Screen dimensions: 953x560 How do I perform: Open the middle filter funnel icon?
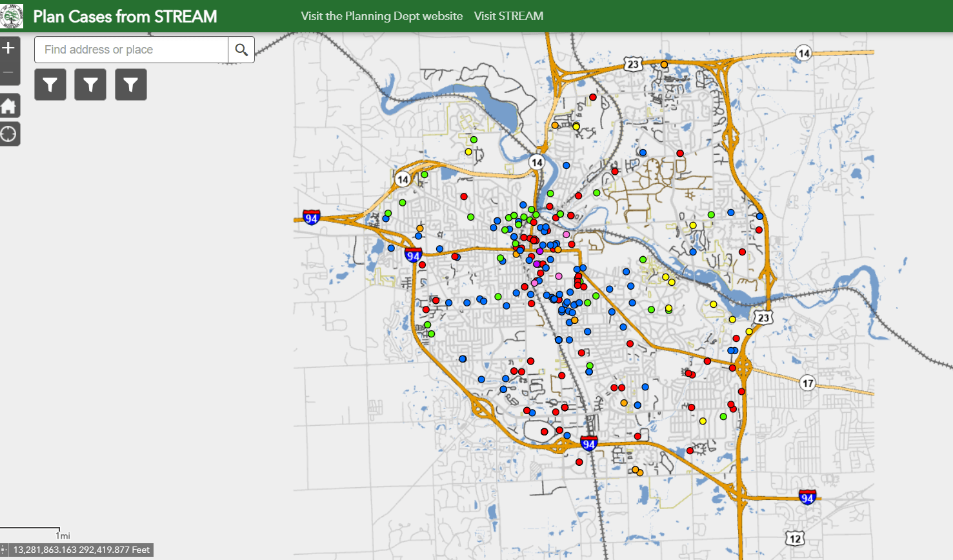pyautogui.click(x=90, y=84)
